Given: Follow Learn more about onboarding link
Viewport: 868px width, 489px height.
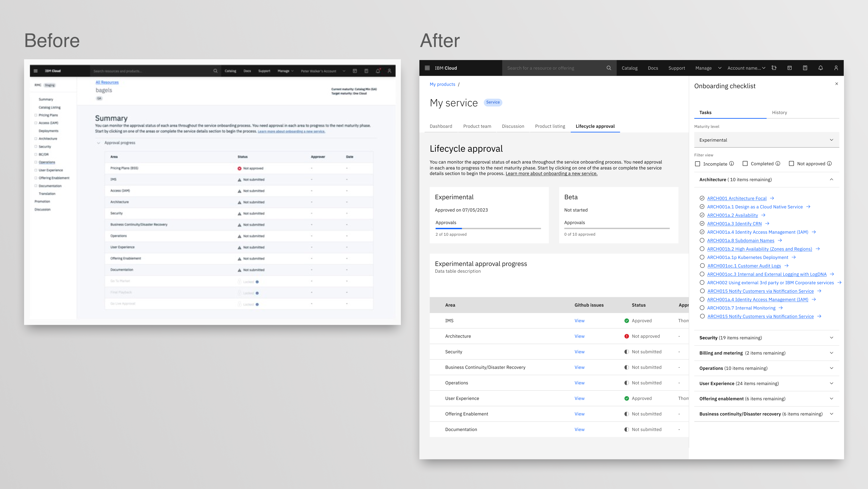Looking at the screenshot, I should tap(551, 174).
